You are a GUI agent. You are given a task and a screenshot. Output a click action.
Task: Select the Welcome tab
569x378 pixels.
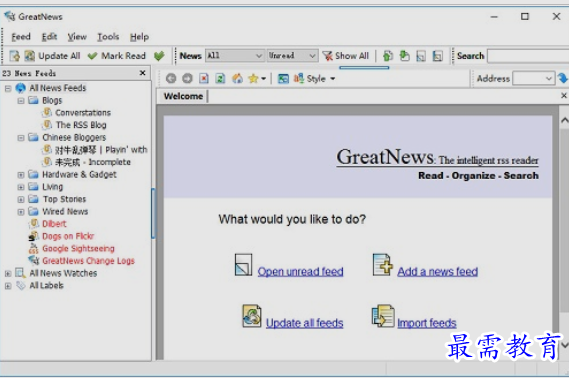[183, 96]
